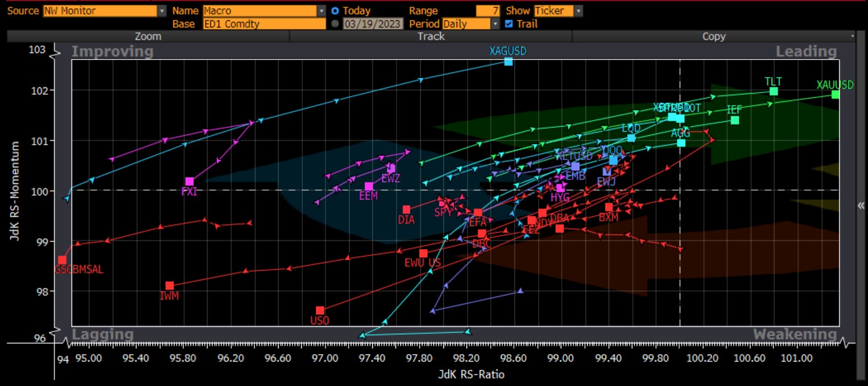Select the LQD blue square marker
The width and height of the screenshot is (868, 386).
[x=631, y=138]
